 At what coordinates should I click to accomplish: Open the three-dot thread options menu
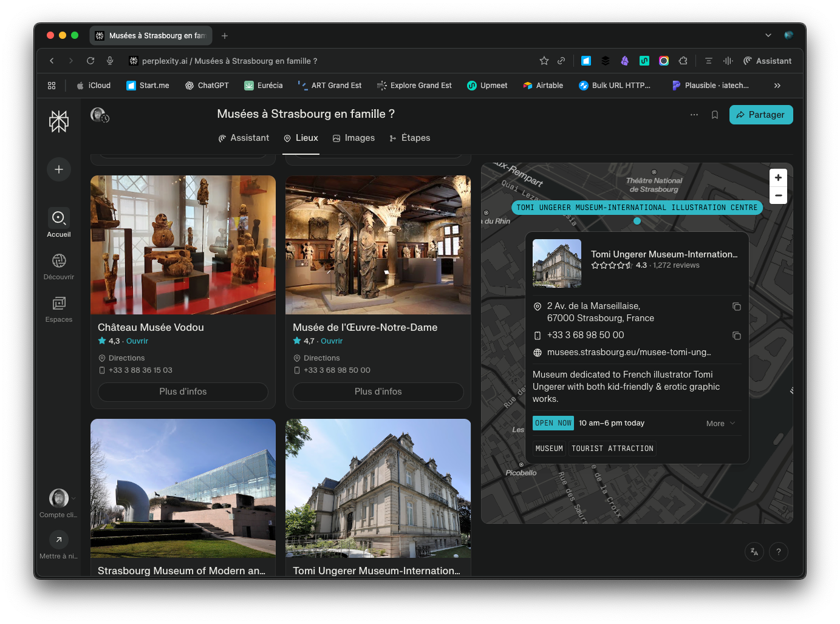(x=694, y=115)
